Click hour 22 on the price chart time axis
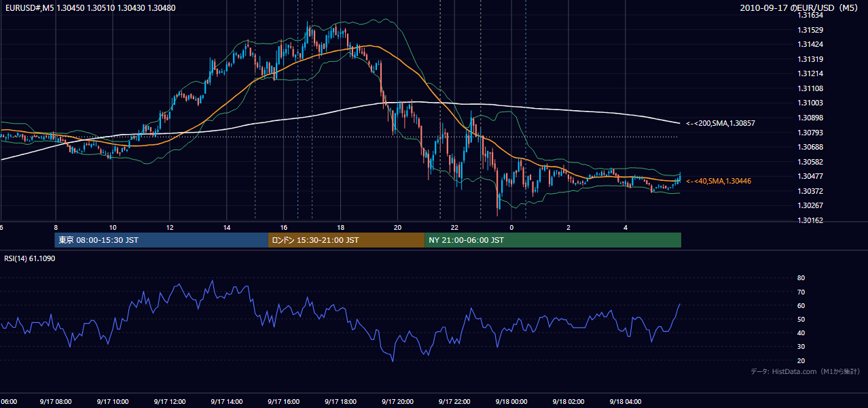This screenshot has height=408, width=868. click(455, 228)
